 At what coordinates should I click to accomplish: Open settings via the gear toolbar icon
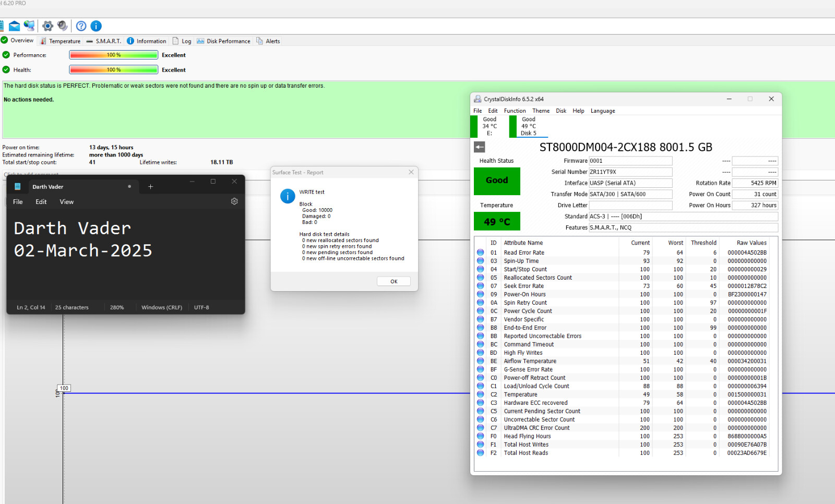[47, 26]
